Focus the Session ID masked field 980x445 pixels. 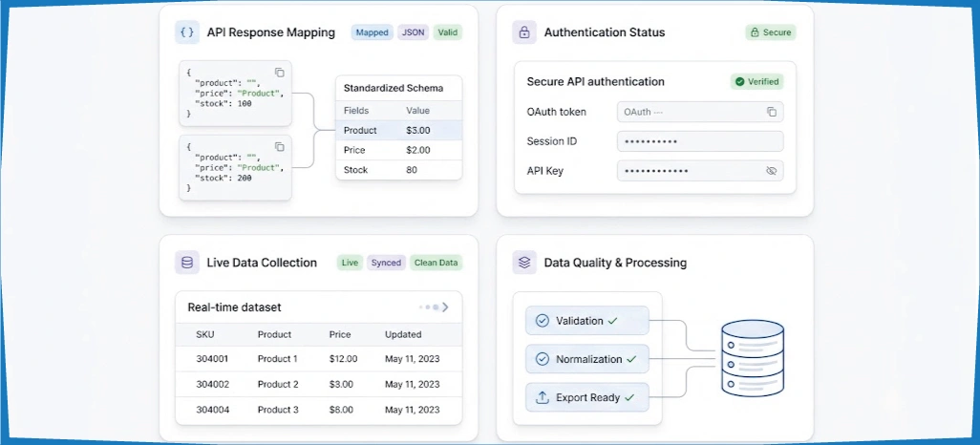700,141
